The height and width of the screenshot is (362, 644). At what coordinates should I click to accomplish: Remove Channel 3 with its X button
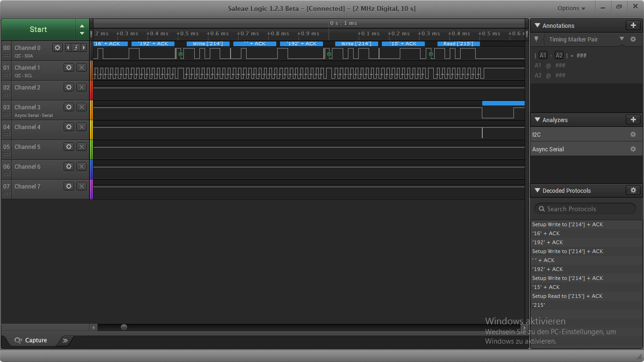coord(82,107)
